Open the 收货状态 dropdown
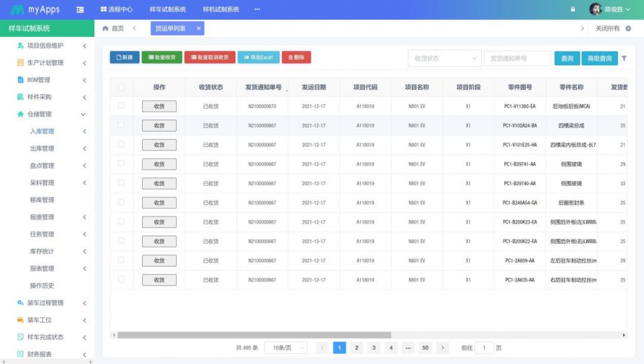Screen dimensions: 644x364 pyautogui.click(x=444, y=58)
